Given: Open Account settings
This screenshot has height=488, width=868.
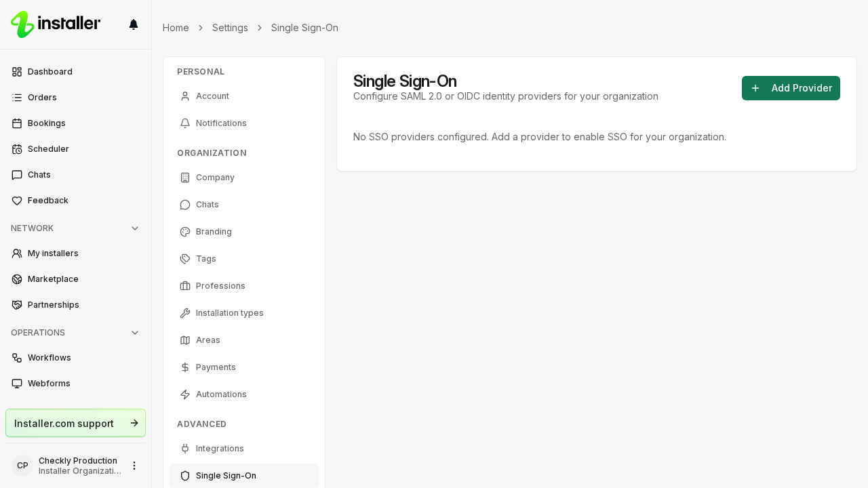Looking at the screenshot, I should 244,96.
